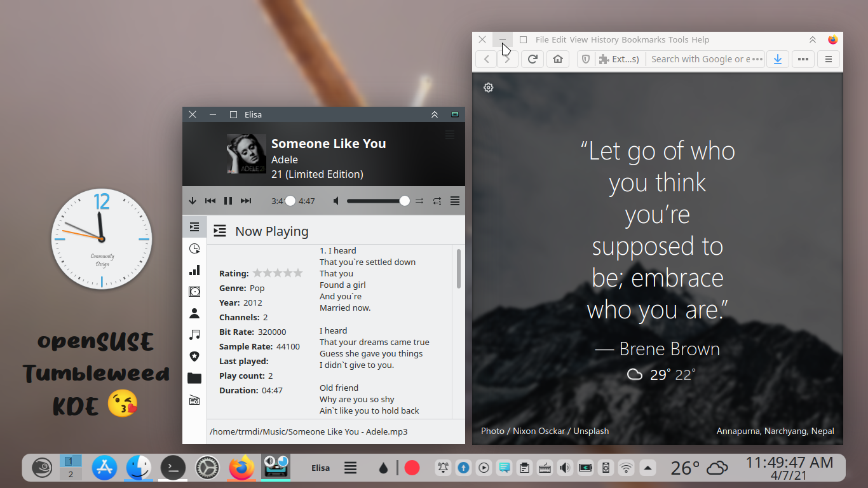Viewport: 868px width, 488px height.
Task: Open page actions three-dot menu in address bar
Action: click(x=757, y=59)
